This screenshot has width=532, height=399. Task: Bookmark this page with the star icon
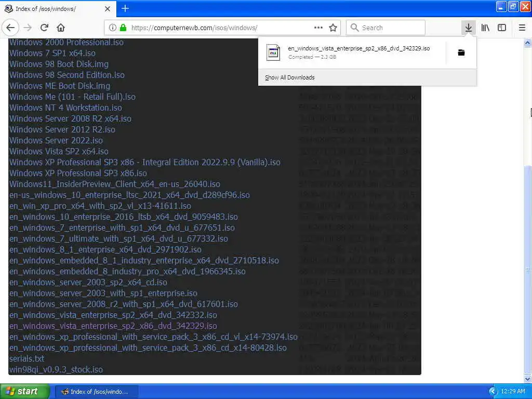pyautogui.click(x=333, y=28)
